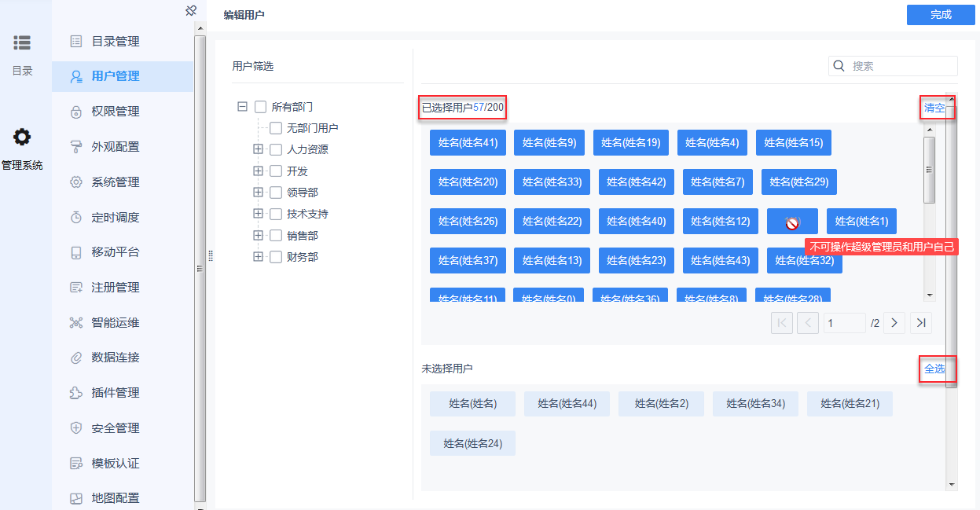Select the 智能运维 smart operations icon
The height and width of the screenshot is (510, 980).
tap(75, 321)
